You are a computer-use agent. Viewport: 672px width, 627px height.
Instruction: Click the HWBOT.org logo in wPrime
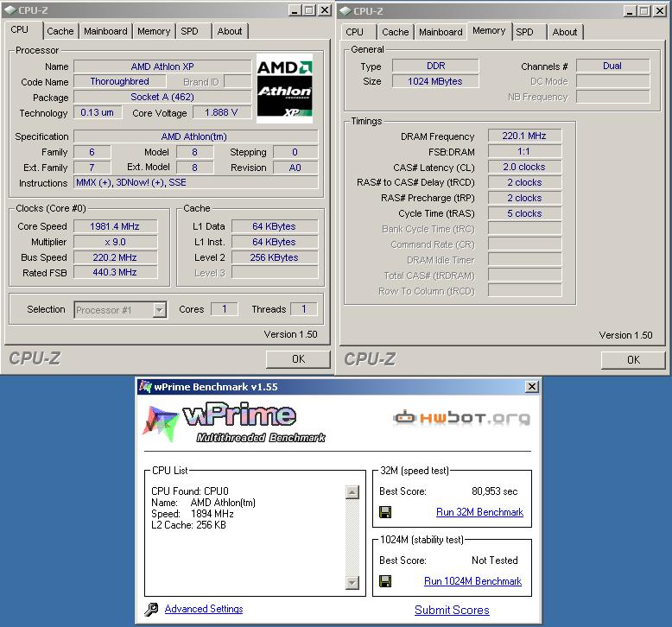click(x=462, y=417)
